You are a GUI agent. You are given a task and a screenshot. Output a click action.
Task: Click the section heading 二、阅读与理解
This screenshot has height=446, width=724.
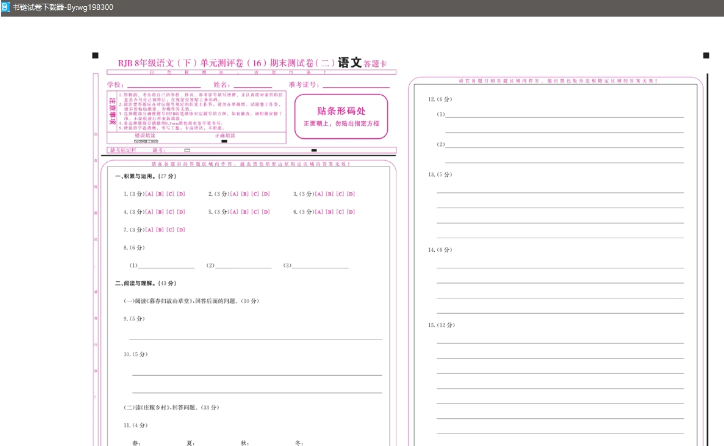tap(145, 283)
